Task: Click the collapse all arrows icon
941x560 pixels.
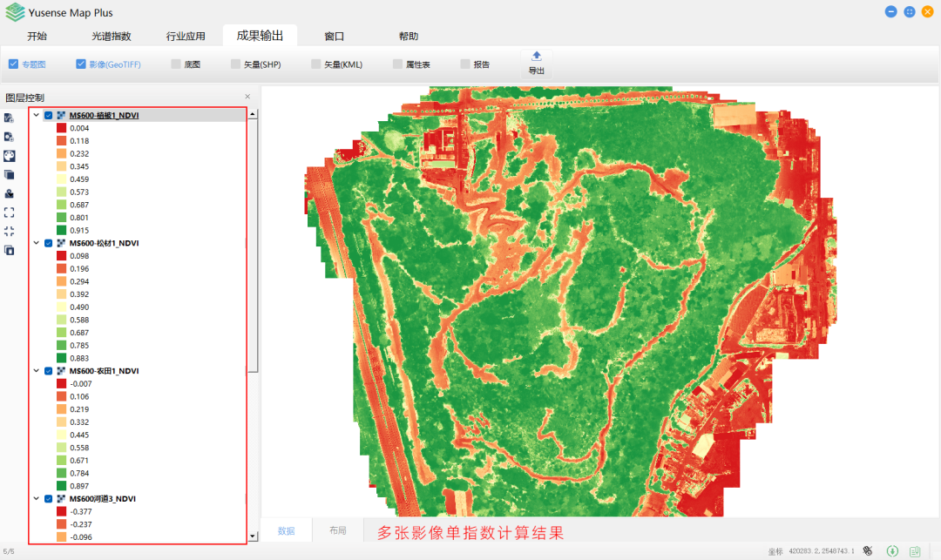Action: point(9,231)
